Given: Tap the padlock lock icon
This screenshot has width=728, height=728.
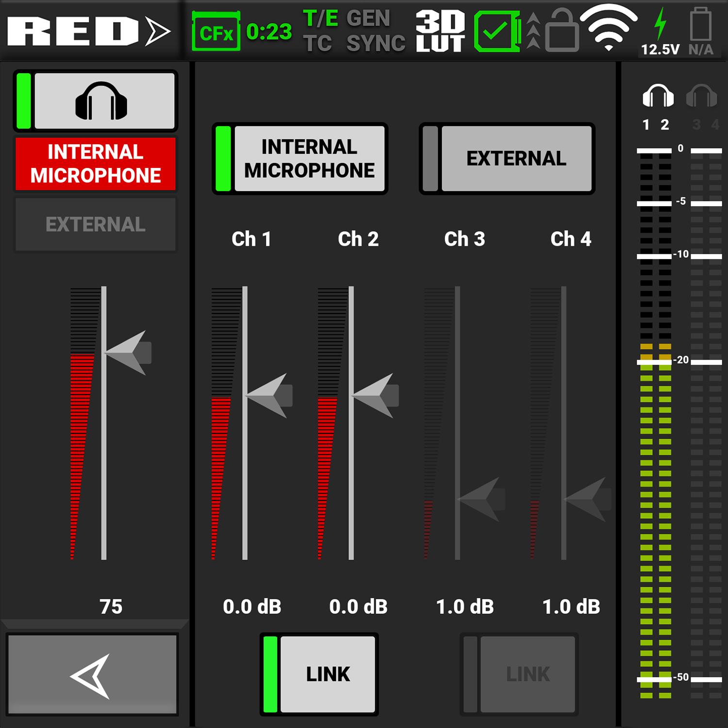Looking at the screenshot, I should tap(562, 32).
